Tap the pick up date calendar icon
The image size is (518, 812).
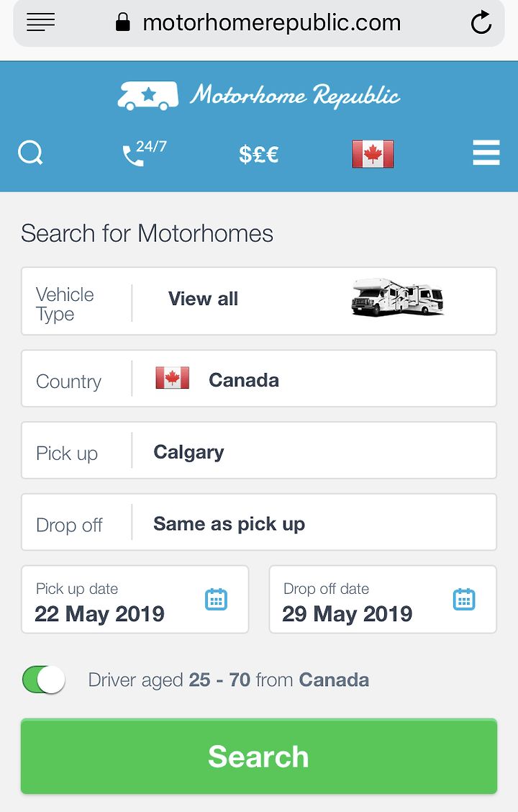[x=217, y=599]
